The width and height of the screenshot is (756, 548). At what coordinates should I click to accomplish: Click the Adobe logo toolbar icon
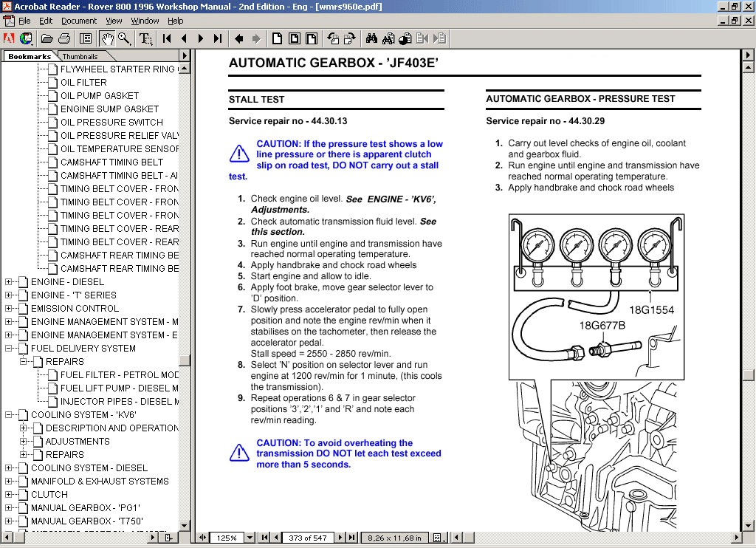coord(9,38)
